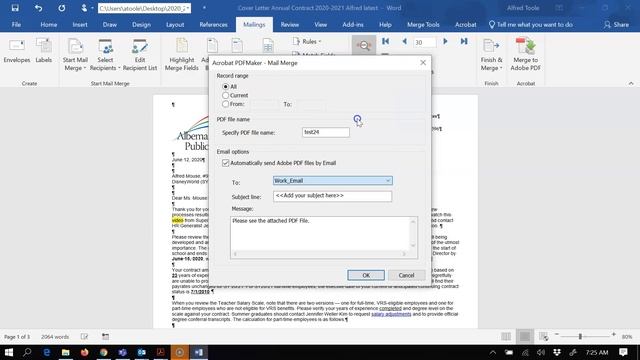Click Merge to Adobe PDF icon
This screenshot has height=360, width=640.
coord(525,55)
